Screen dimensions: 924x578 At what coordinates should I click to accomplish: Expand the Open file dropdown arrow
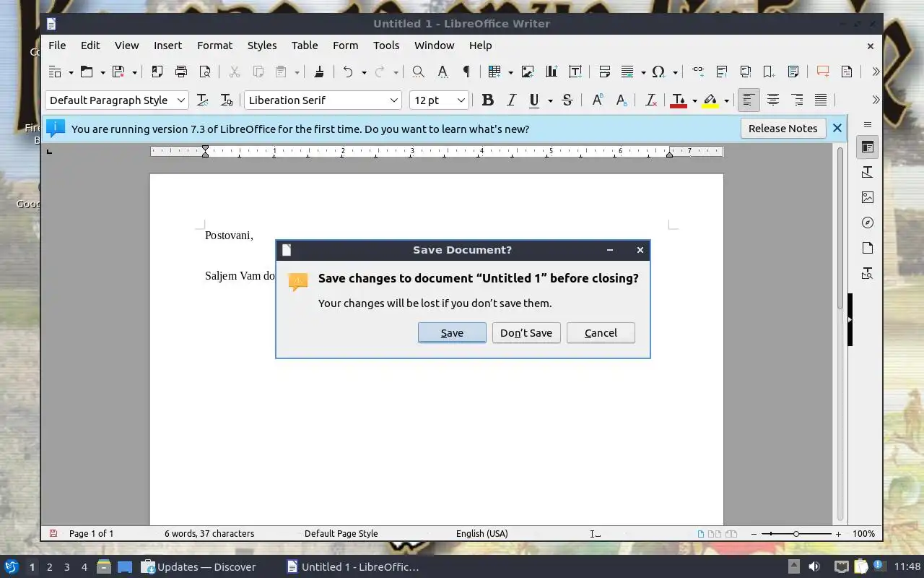(x=103, y=72)
